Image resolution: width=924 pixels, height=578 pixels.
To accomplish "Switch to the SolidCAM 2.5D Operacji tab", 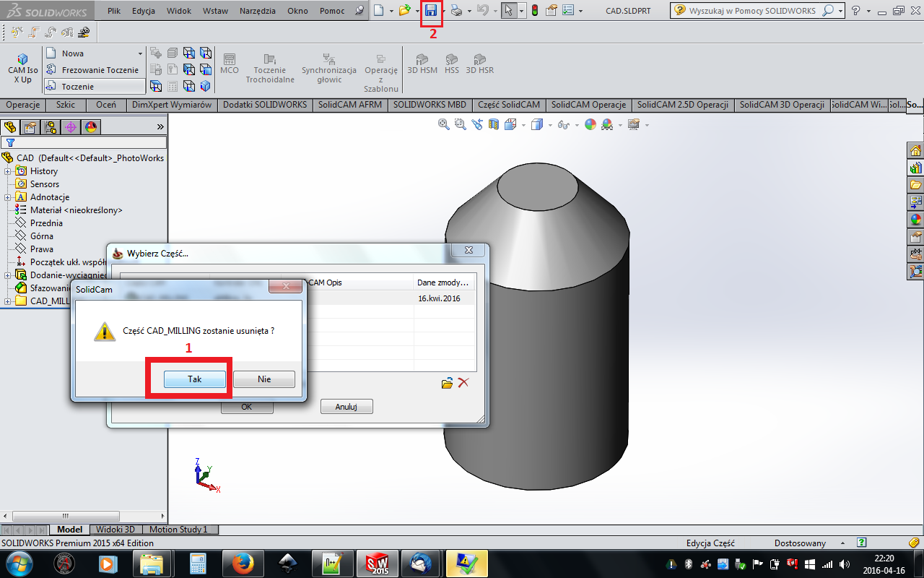I will pyautogui.click(x=683, y=105).
